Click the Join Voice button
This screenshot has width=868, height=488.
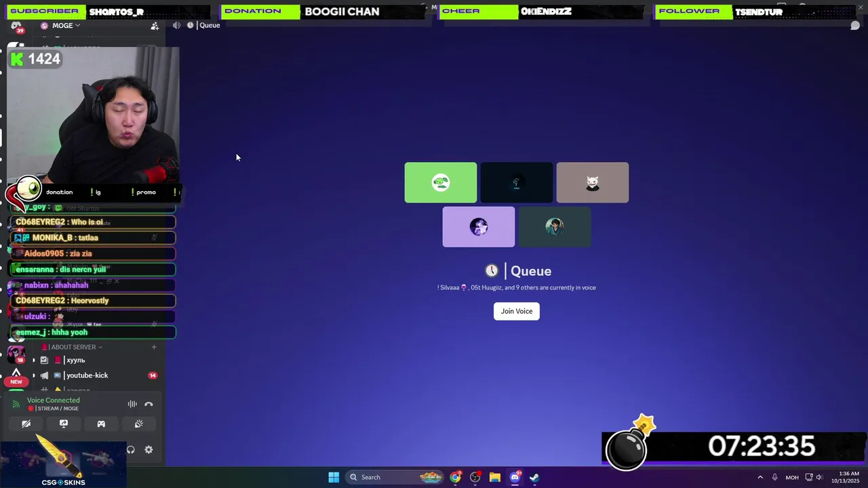(517, 311)
